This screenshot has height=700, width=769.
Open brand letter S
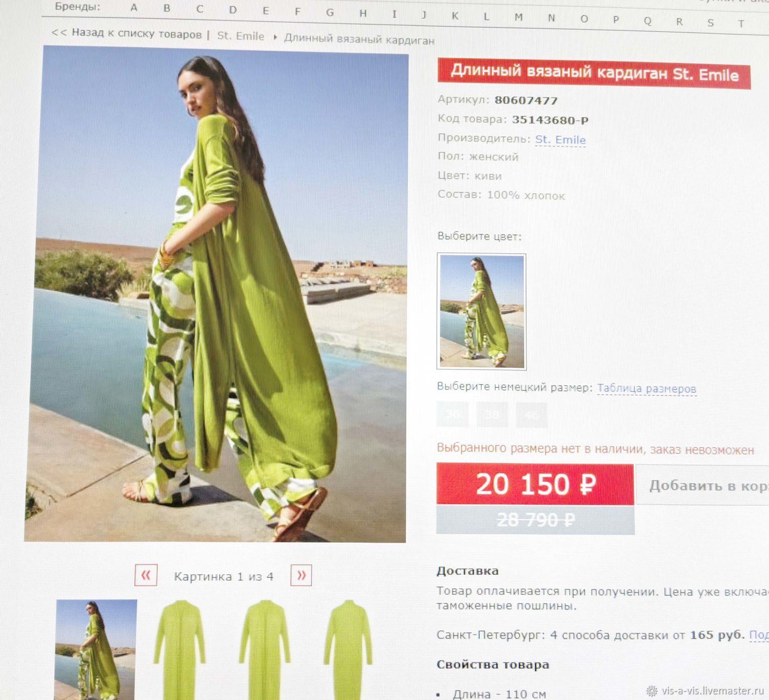tap(711, 23)
